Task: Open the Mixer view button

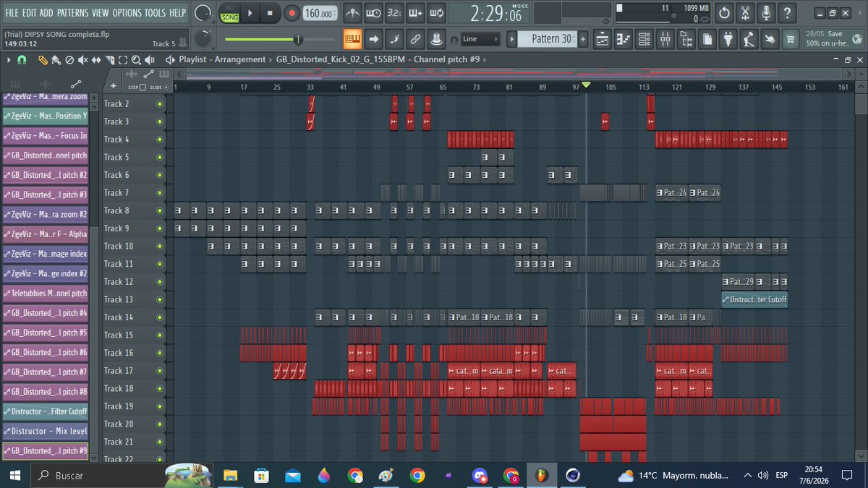Action: pos(665,39)
